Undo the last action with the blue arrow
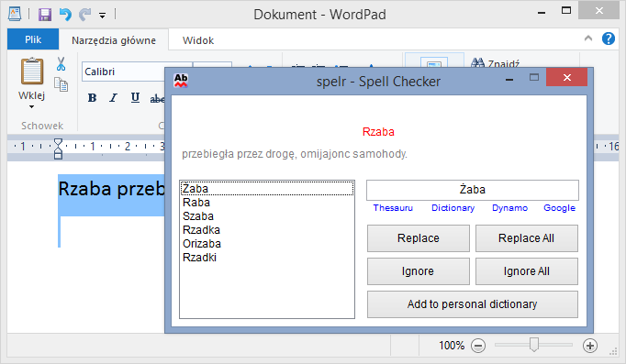626x364 pixels. (x=65, y=15)
